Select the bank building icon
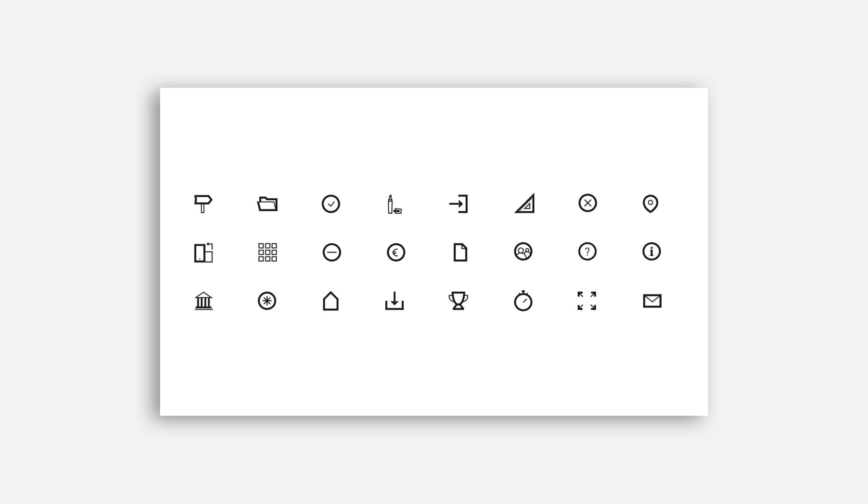Screen dimensions: 868x504 [x=203, y=301]
